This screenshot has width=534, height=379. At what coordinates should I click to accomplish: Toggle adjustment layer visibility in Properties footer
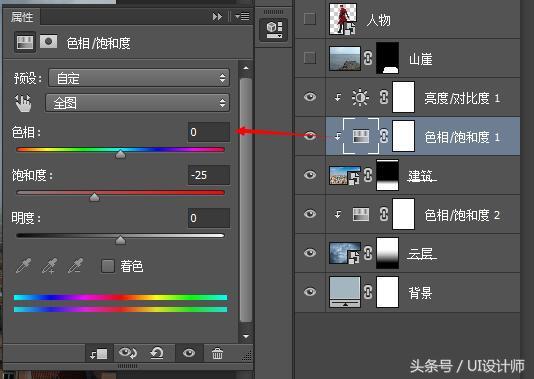coord(189,353)
